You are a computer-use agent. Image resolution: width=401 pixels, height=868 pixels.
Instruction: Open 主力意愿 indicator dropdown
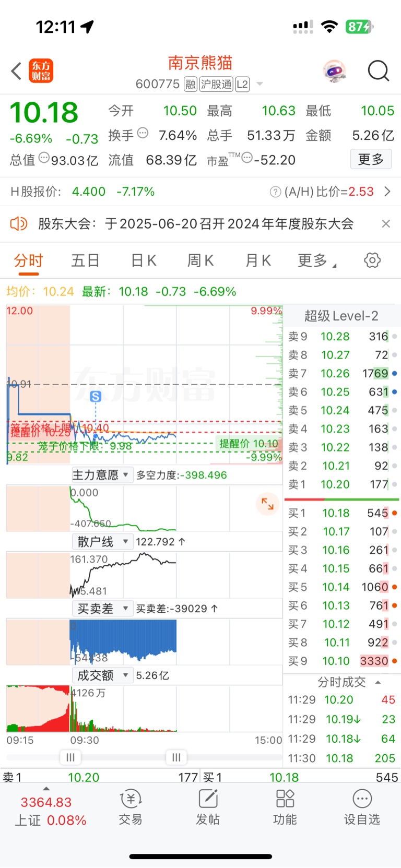click(102, 475)
